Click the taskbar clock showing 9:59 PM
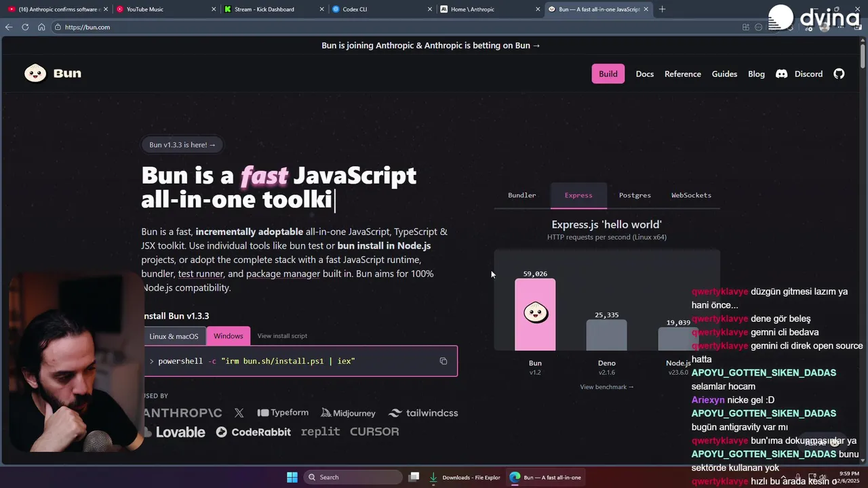Viewport: 868px width, 488px height. 848,477
